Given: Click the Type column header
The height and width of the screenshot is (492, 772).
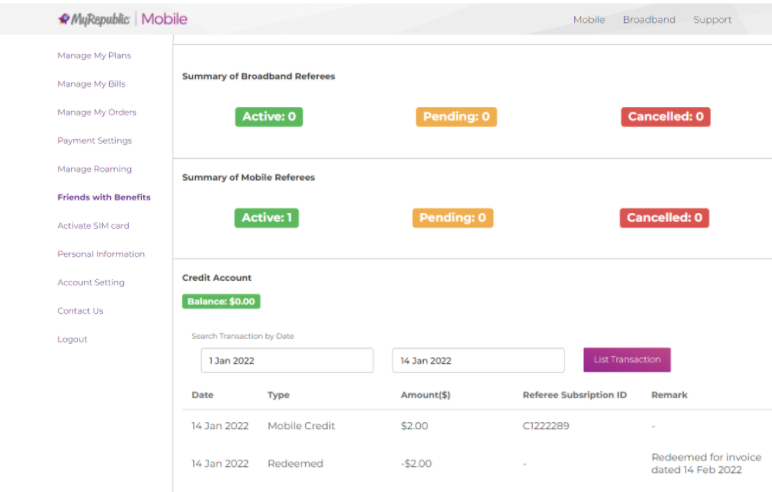Looking at the screenshot, I should (279, 395).
